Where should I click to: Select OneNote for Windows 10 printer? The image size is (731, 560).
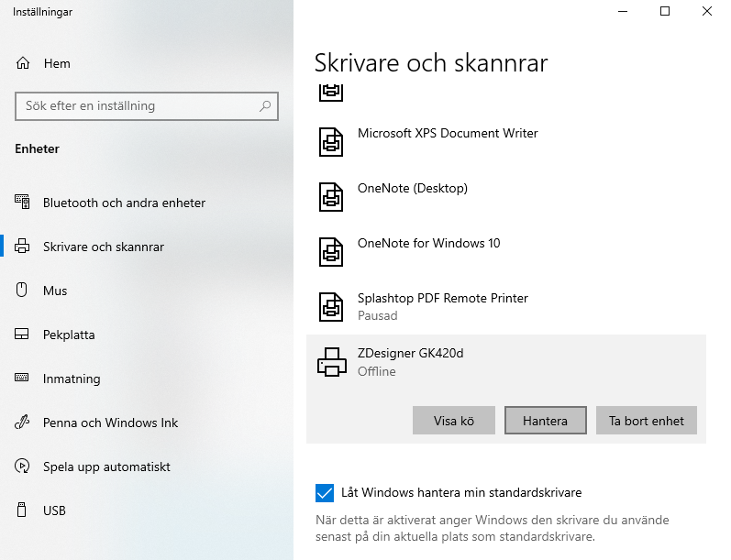[428, 244]
